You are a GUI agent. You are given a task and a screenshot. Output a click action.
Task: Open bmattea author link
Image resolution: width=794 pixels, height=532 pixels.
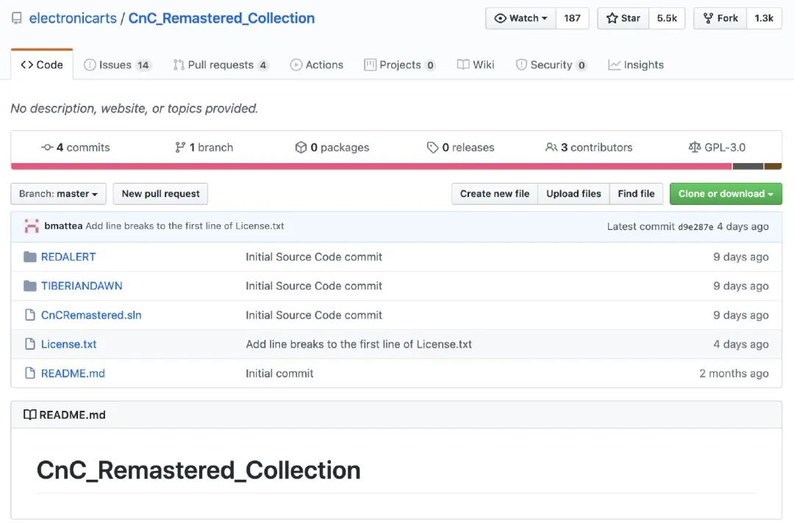[x=63, y=226]
